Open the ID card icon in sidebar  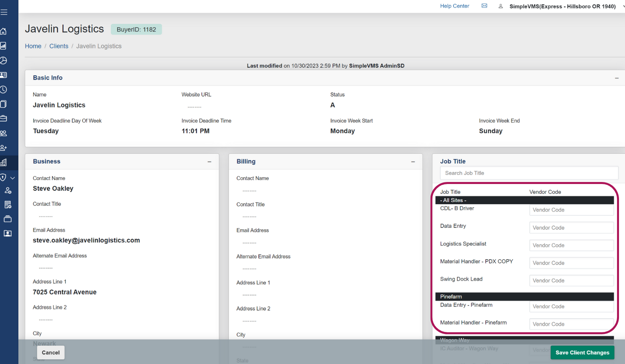(x=4, y=75)
